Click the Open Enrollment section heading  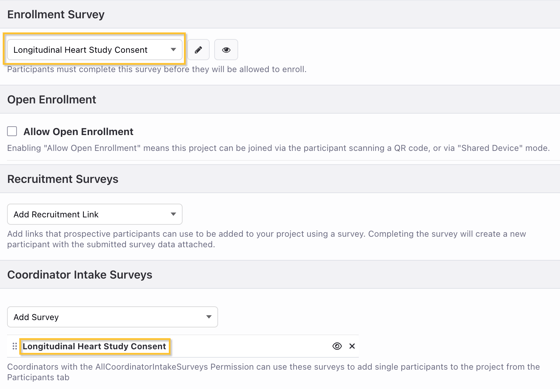point(51,99)
